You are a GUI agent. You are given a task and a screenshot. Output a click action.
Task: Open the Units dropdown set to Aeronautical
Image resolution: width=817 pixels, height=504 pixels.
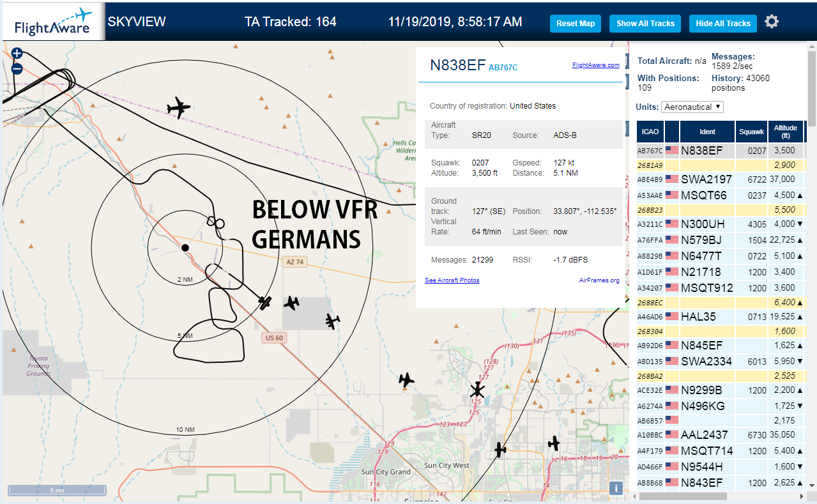point(692,107)
